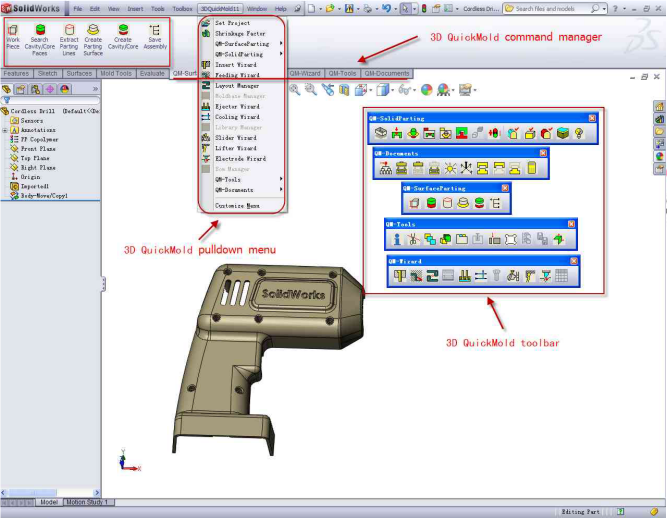Click light bulb icon in QM-SolidParting toolbar
This screenshot has height=518, width=667.
579,134
